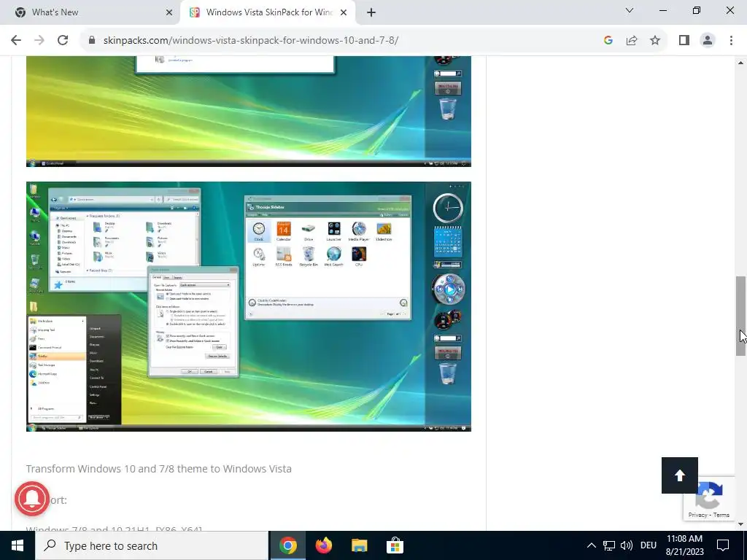Click the padlock site info icon
Screen dimensions: 747x560
(x=92, y=41)
